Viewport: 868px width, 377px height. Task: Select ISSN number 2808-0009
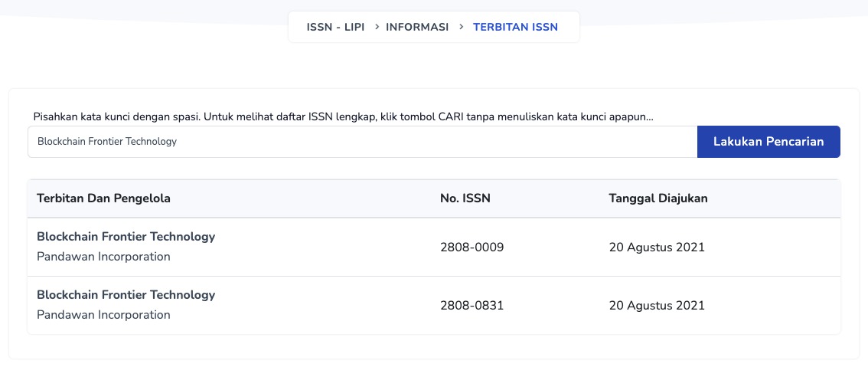point(472,248)
